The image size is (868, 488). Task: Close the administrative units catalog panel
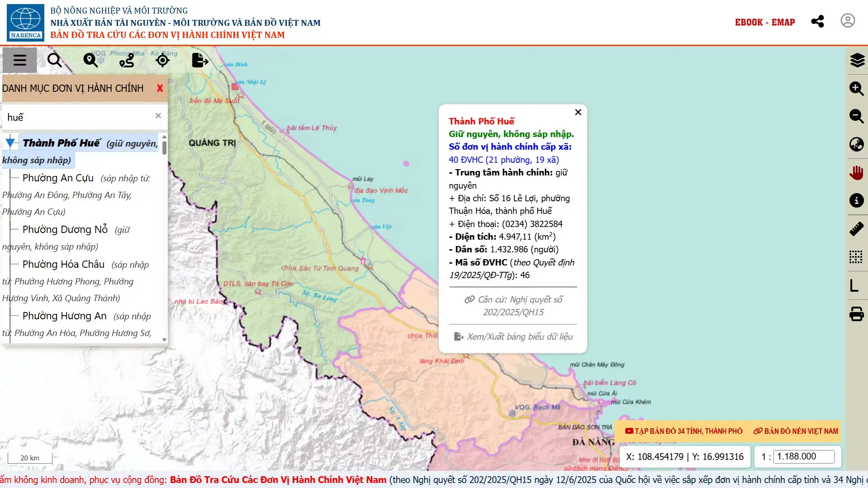(160, 89)
